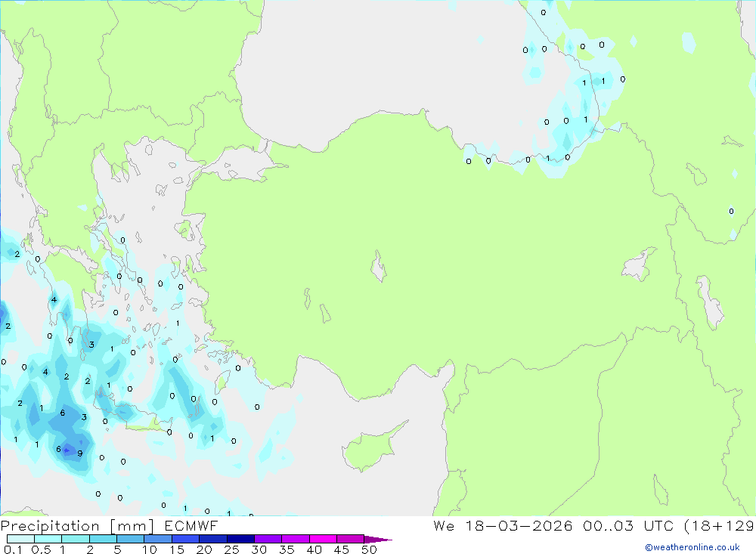The width and height of the screenshot is (756, 554).
Task: Click the 45–50 mm legend color box
Action: (x=351, y=539)
